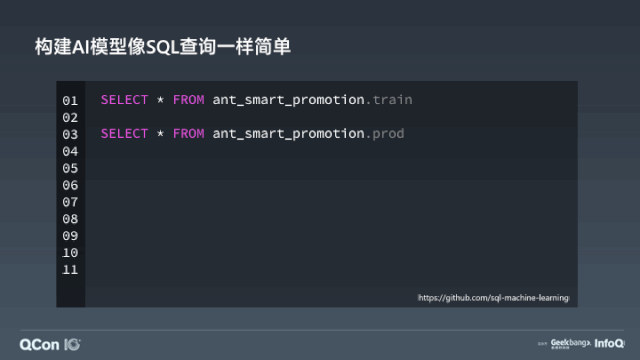
Task: Click the .prod suffix in the code
Action: [x=385, y=133]
